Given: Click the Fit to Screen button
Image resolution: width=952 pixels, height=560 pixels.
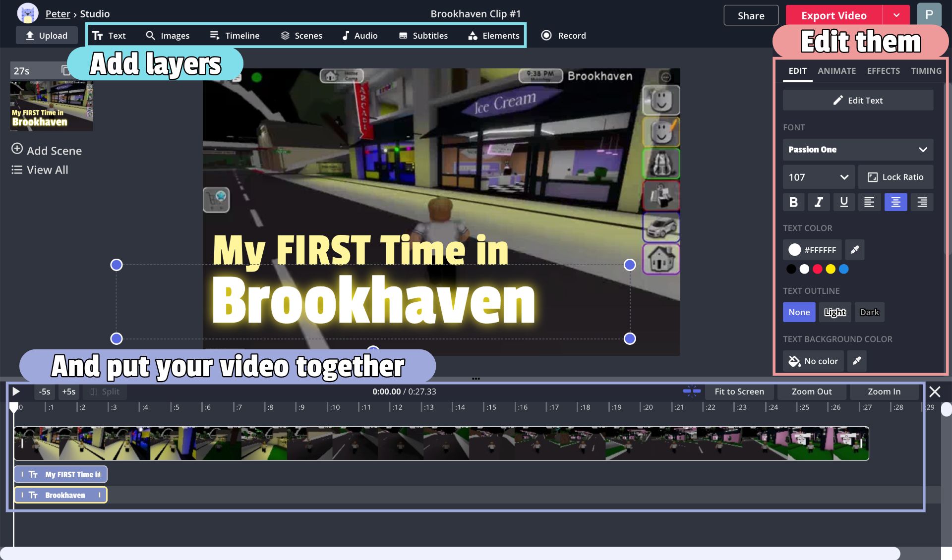Looking at the screenshot, I should [739, 392].
